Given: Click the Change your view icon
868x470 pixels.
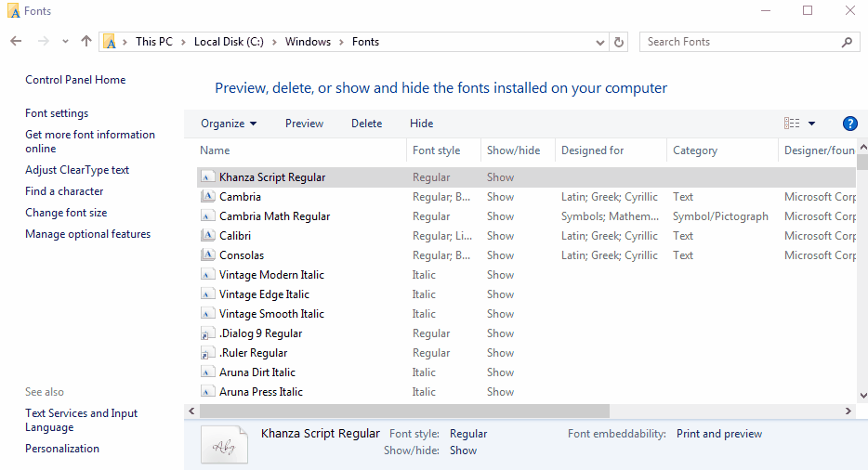Looking at the screenshot, I should click(792, 123).
